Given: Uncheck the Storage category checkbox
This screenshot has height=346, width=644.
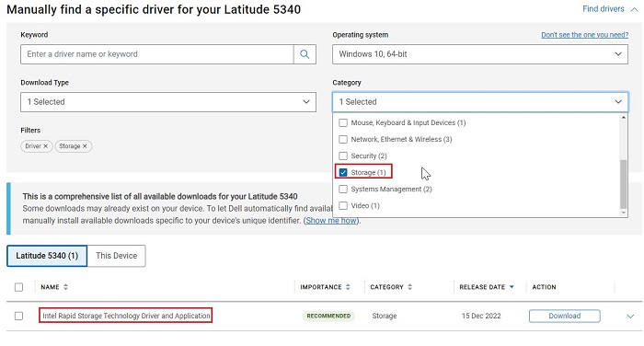Looking at the screenshot, I should click(x=343, y=172).
